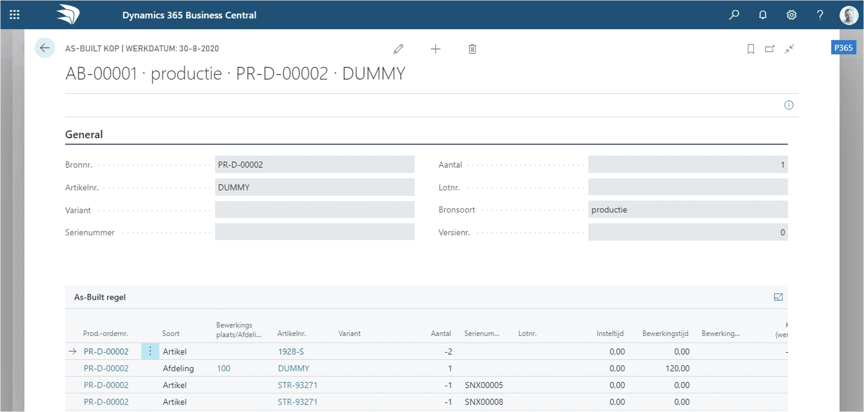
Task: Delete the record with trash icon
Action: pos(472,49)
